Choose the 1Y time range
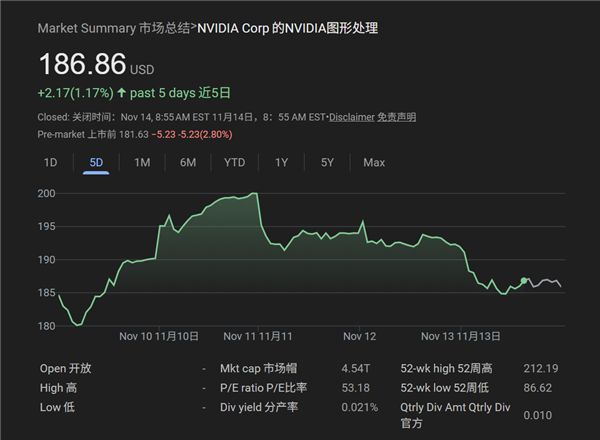 (282, 162)
